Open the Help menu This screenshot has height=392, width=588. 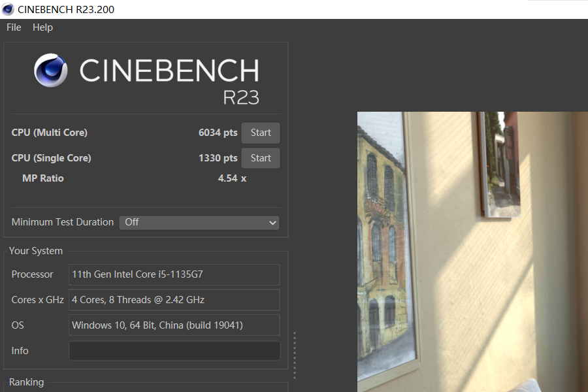pos(42,27)
